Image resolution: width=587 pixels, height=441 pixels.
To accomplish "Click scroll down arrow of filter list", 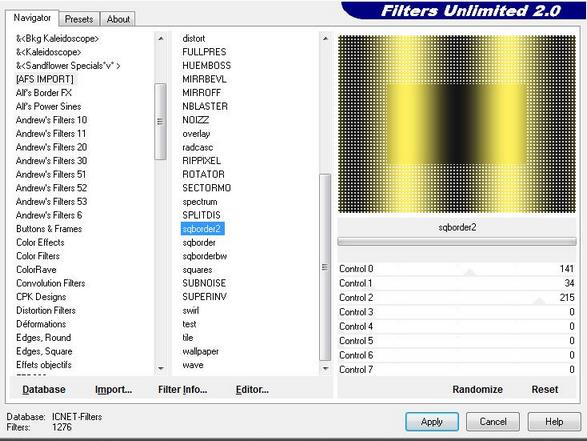I will [325, 369].
